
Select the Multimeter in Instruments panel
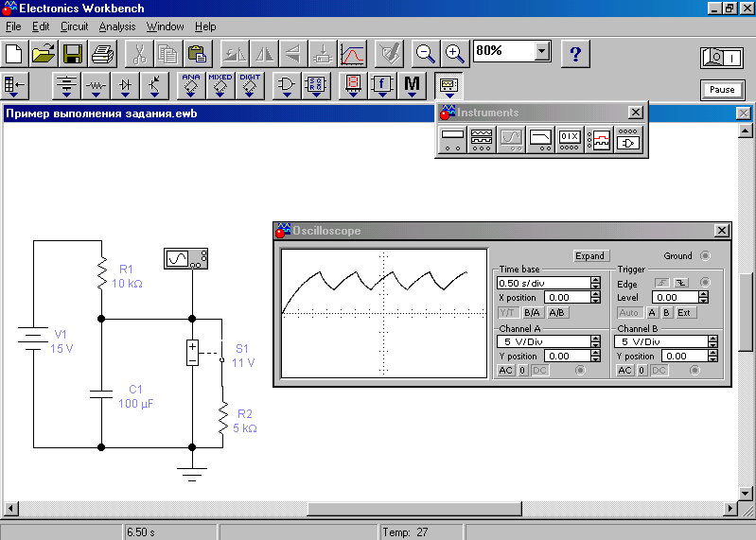click(x=452, y=140)
